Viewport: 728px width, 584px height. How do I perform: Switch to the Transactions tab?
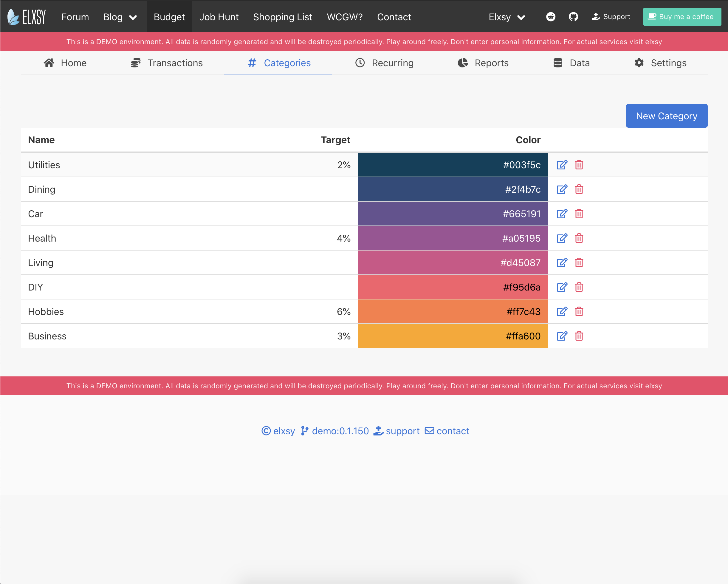click(x=166, y=63)
